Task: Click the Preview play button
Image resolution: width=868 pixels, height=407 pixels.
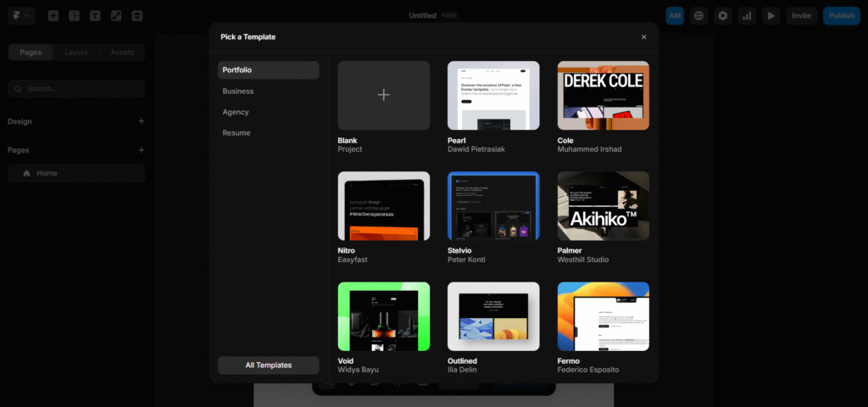Action: coord(771,15)
